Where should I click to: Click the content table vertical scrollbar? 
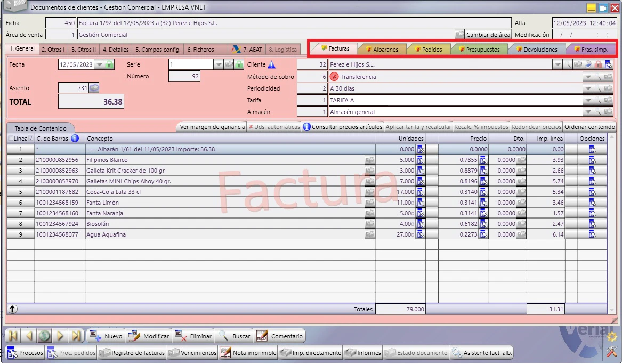(x=611, y=224)
